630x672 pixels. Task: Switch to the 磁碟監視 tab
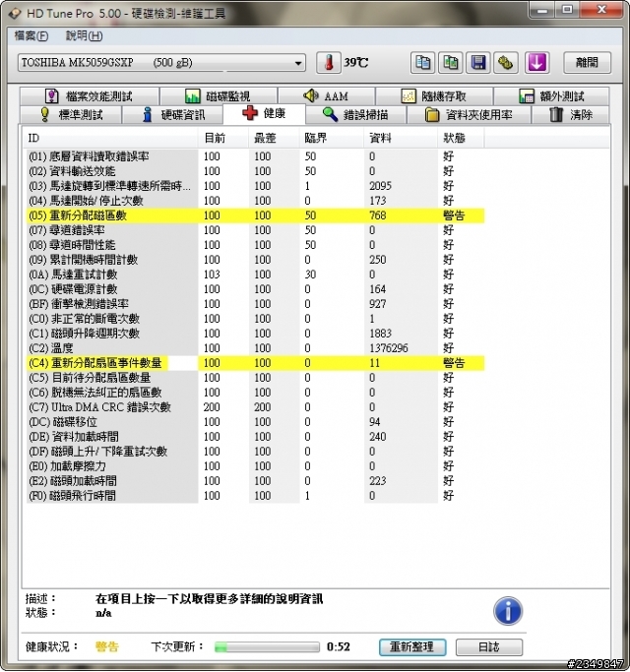[219, 96]
